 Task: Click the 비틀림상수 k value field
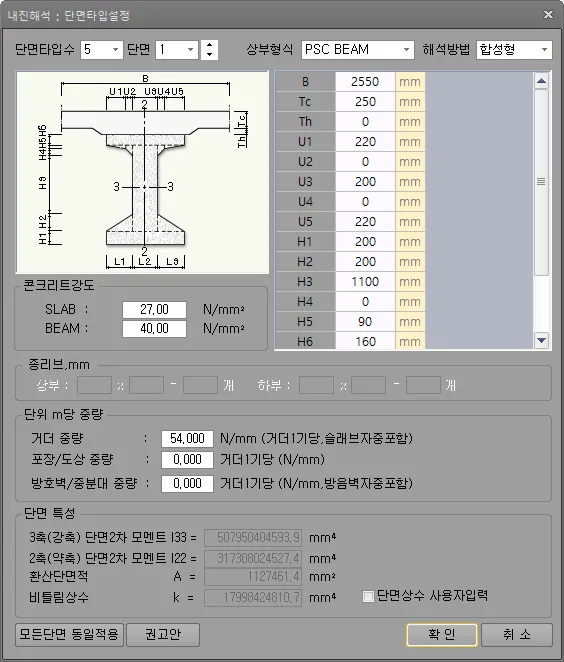[x=253, y=597]
